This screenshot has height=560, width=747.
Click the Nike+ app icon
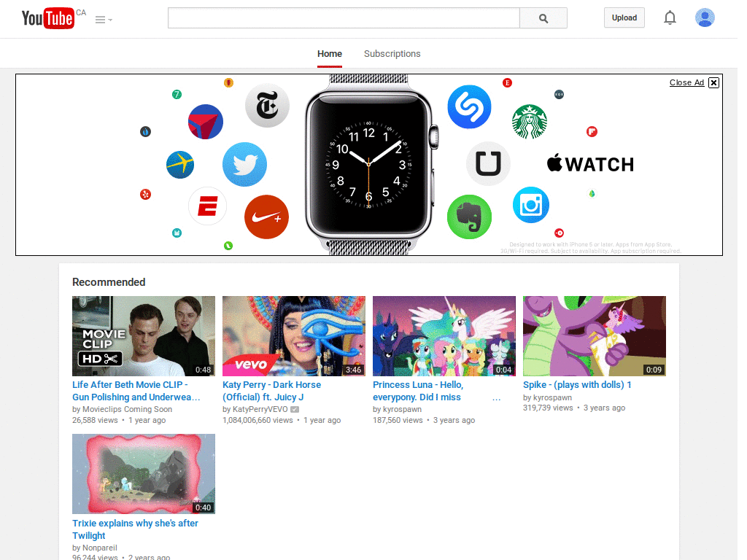tap(266, 217)
